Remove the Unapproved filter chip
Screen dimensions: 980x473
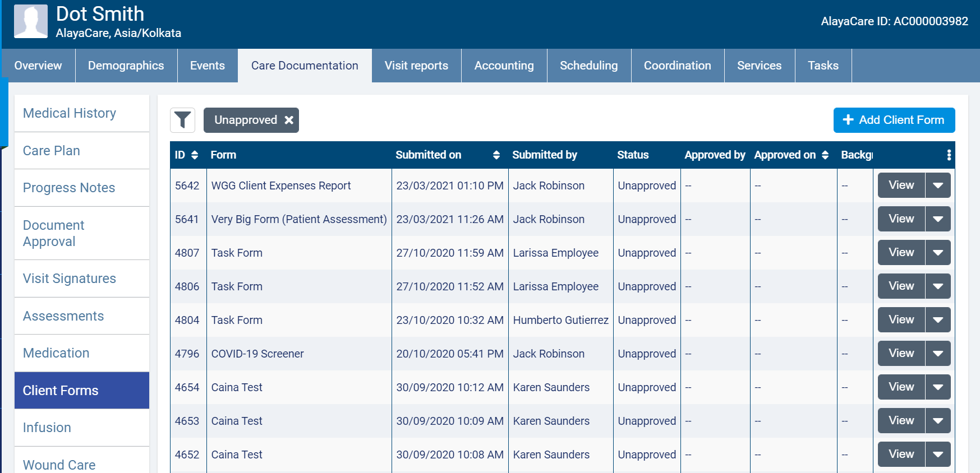[289, 120]
